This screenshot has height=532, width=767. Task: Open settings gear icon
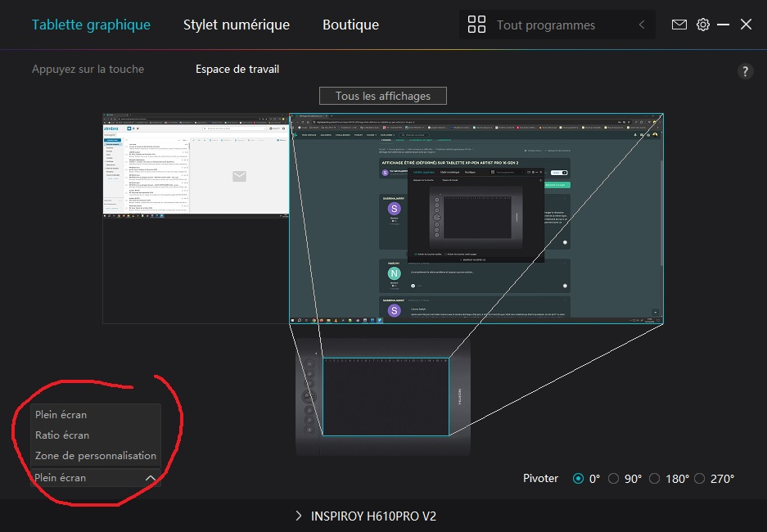point(703,25)
